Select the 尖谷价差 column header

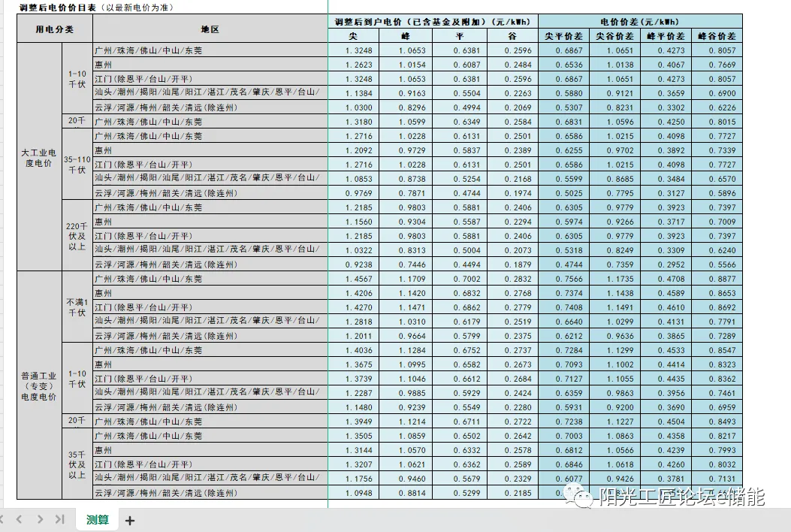tap(614, 36)
